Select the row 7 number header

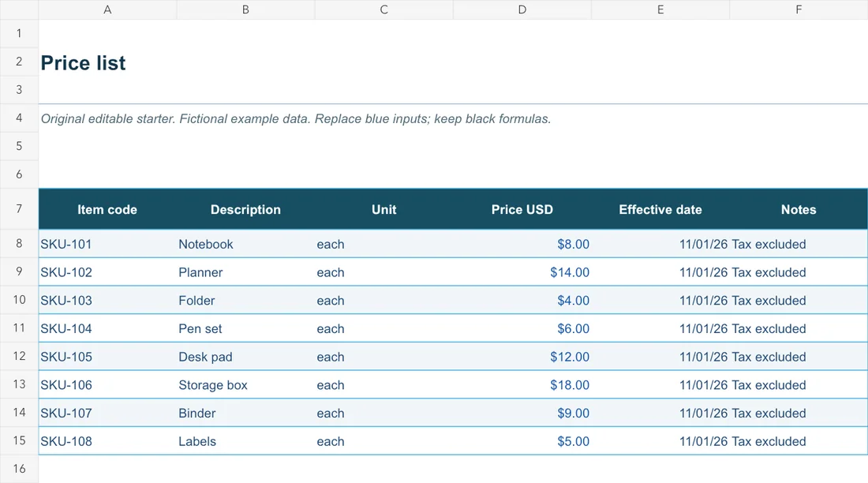point(20,209)
